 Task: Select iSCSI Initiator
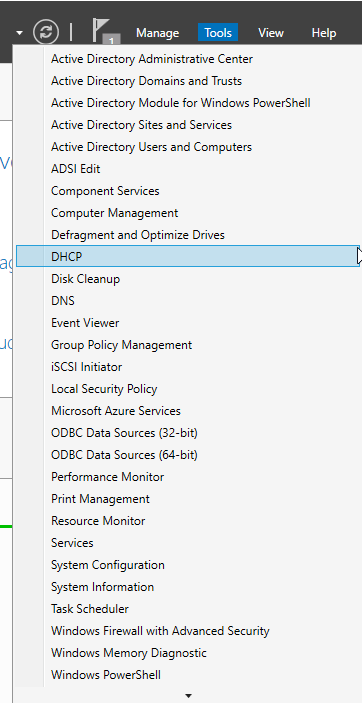188,367
